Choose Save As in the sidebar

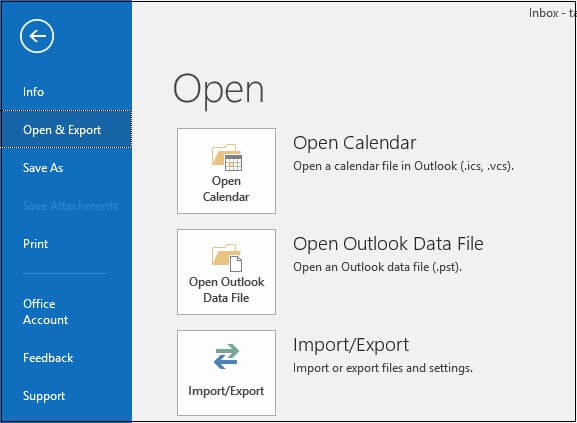click(x=43, y=168)
